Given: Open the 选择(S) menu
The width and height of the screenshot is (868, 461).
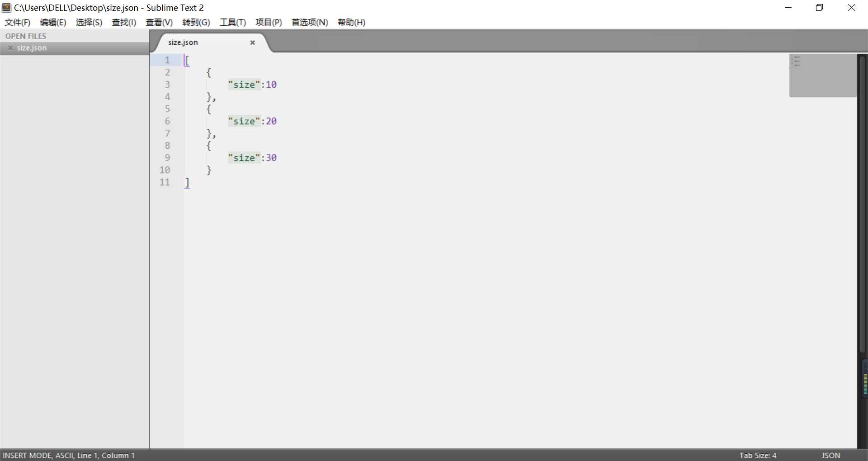Looking at the screenshot, I should coord(89,22).
